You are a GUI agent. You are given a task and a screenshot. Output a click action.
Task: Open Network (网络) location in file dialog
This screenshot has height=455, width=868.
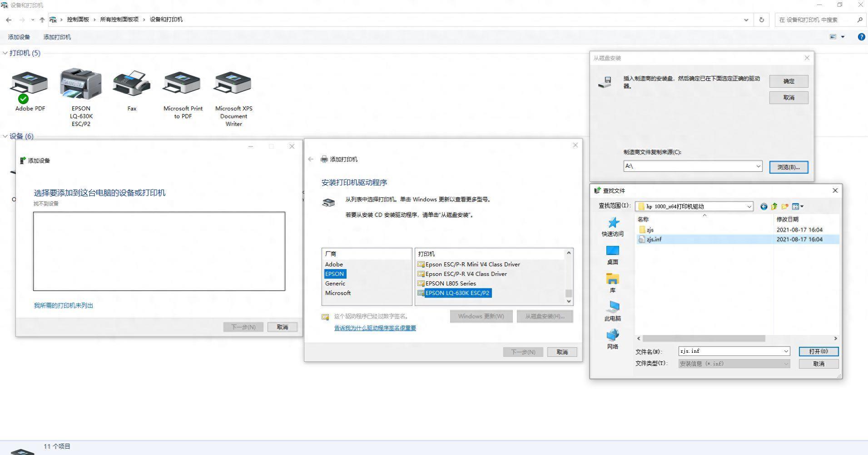(x=613, y=340)
